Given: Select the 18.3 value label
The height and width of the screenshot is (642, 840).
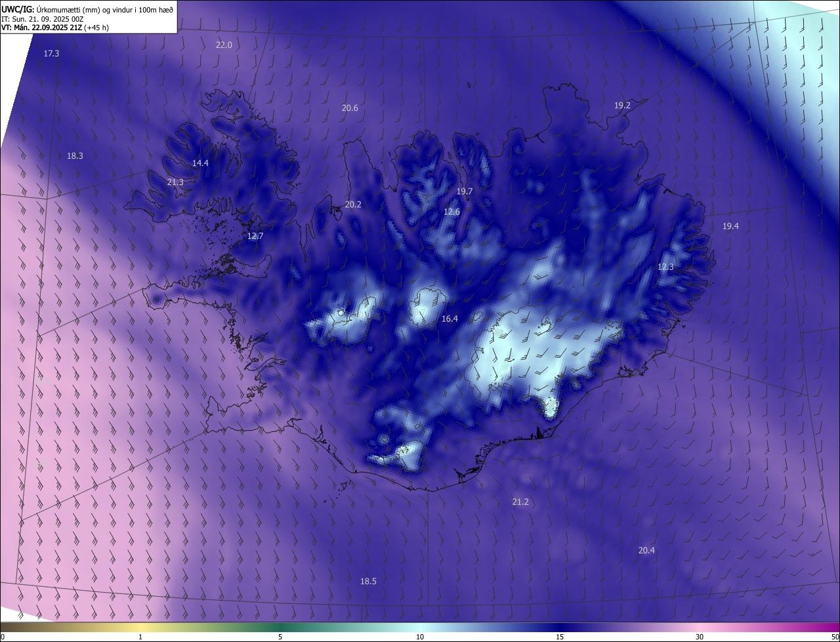Looking at the screenshot, I should pos(75,156).
